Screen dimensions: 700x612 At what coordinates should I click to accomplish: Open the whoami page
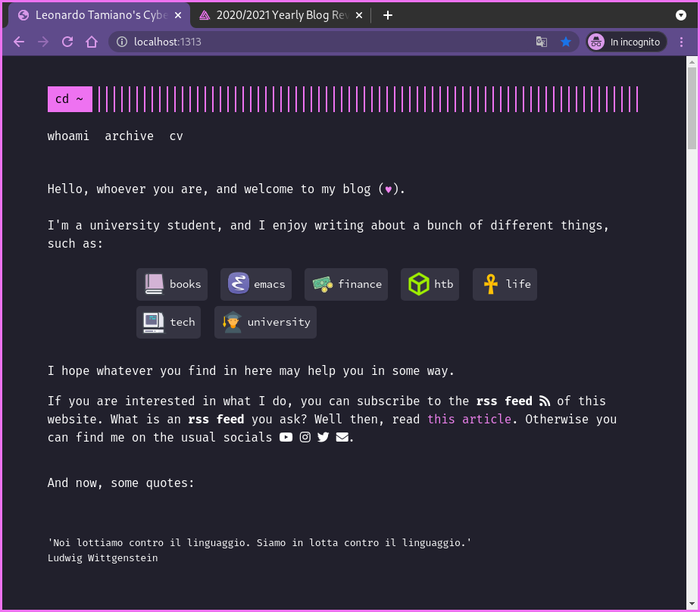coord(68,136)
